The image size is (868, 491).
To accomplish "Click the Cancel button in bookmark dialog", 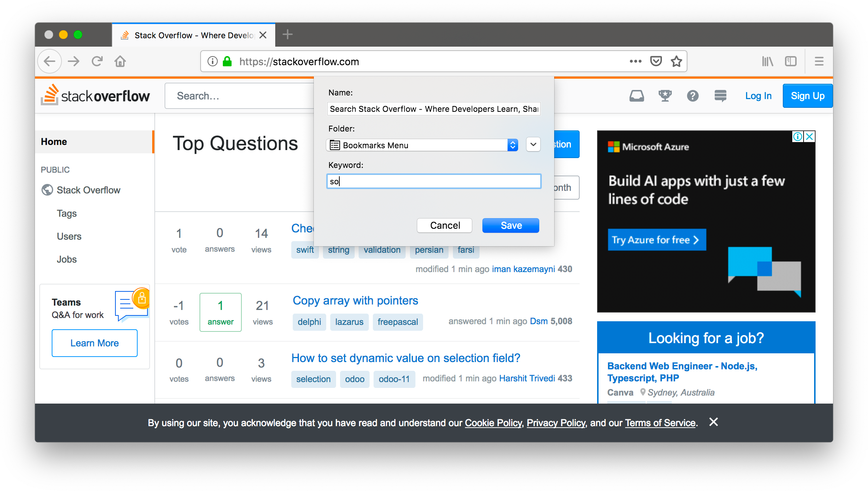I will point(445,225).
